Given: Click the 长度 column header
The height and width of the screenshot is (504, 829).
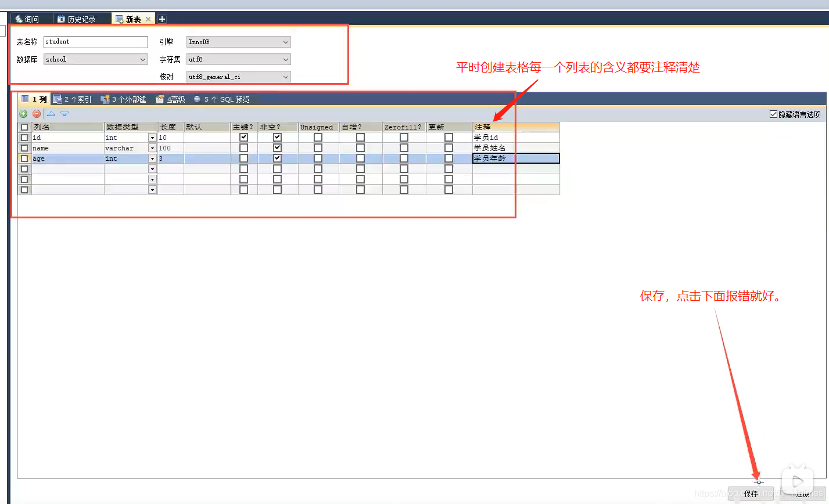Looking at the screenshot, I should click(171, 127).
